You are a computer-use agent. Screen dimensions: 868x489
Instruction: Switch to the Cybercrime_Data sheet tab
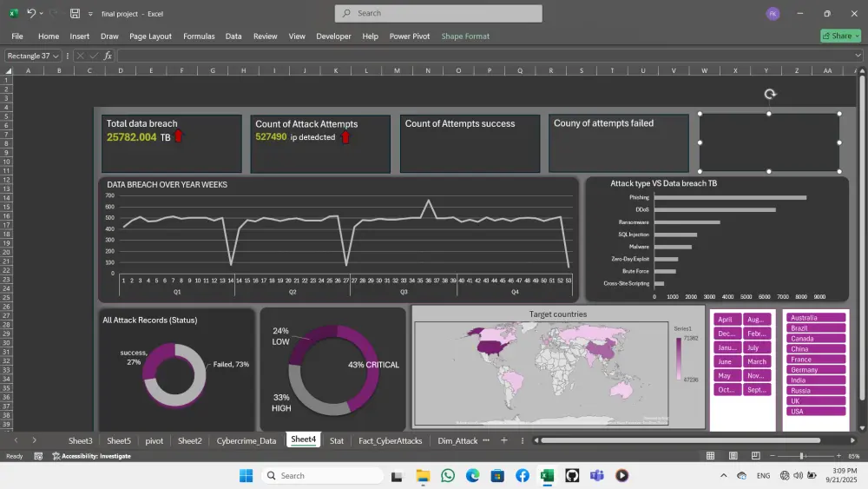[x=247, y=441]
